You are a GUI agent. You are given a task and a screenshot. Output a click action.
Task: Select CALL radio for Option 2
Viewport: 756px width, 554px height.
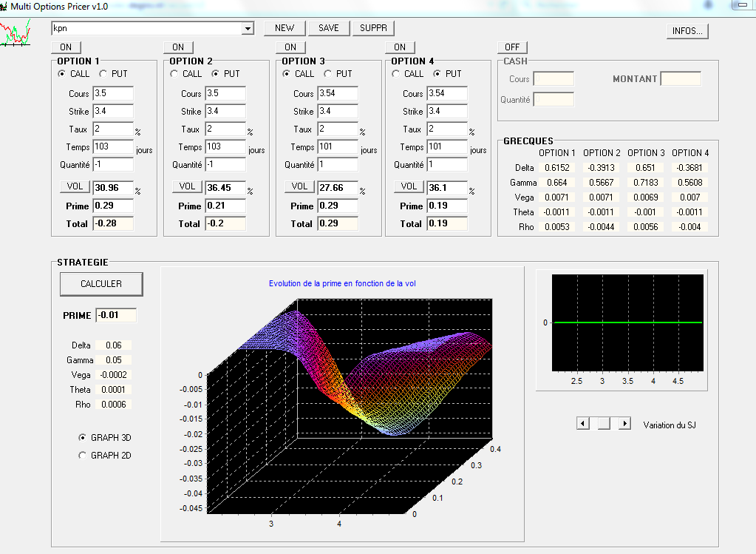pyautogui.click(x=174, y=74)
